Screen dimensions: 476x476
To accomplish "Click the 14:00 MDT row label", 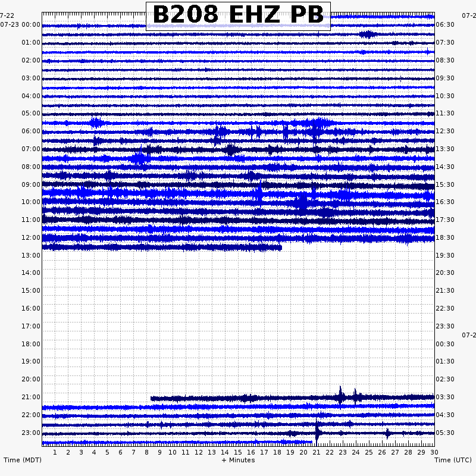I will click(31, 273).
